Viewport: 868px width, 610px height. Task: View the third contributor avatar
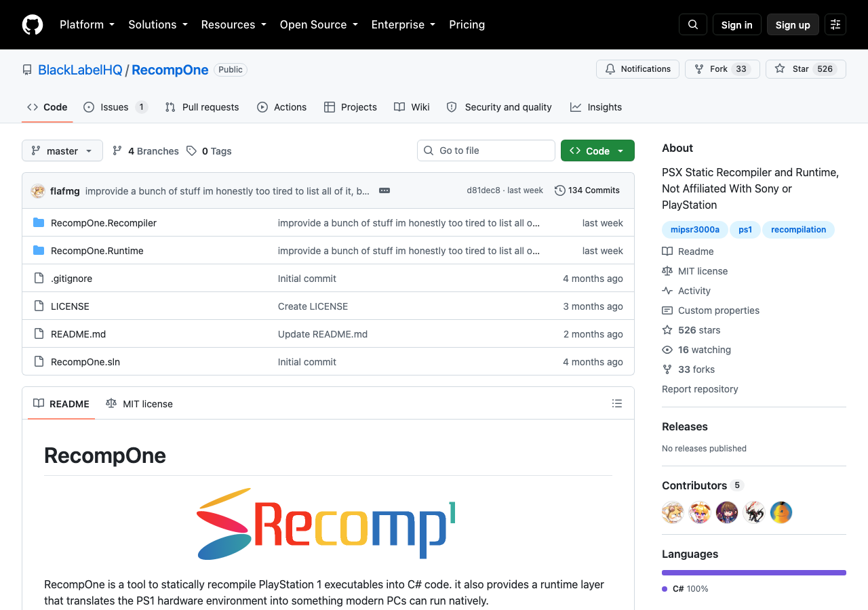[x=727, y=512]
